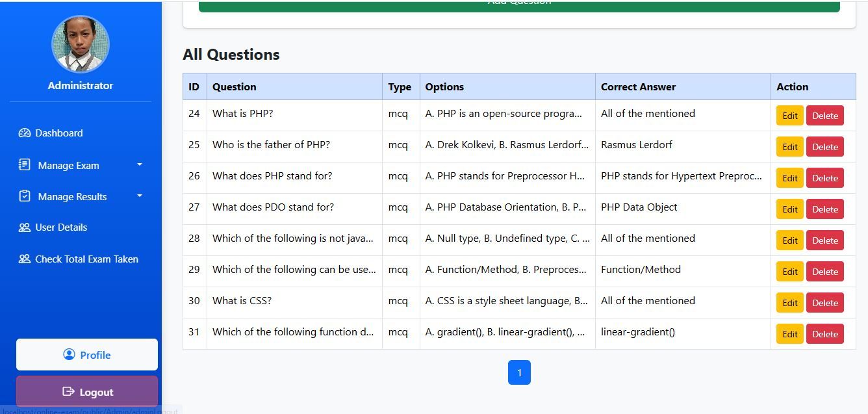This screenshot has width=868, height=414.
Task: Delete question 29 with Function/Method answer
Action: pyautogui.click(x=824, y=272)
